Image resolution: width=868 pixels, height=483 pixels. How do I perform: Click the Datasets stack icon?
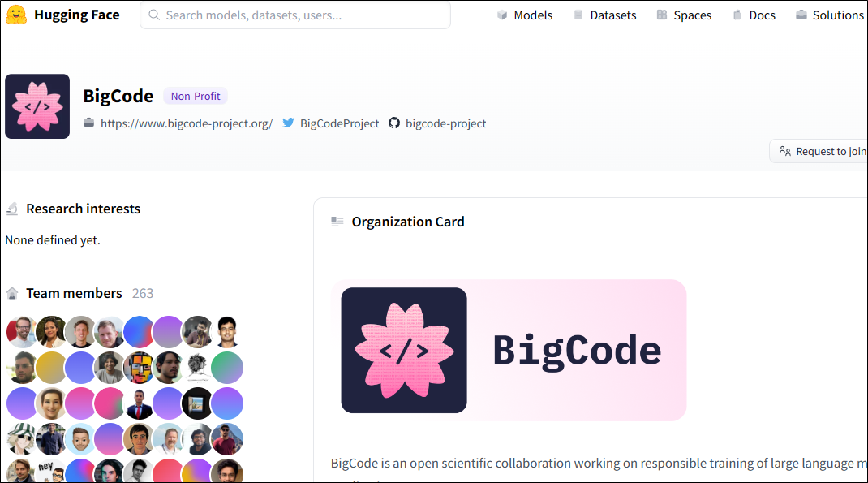(578, 15)
